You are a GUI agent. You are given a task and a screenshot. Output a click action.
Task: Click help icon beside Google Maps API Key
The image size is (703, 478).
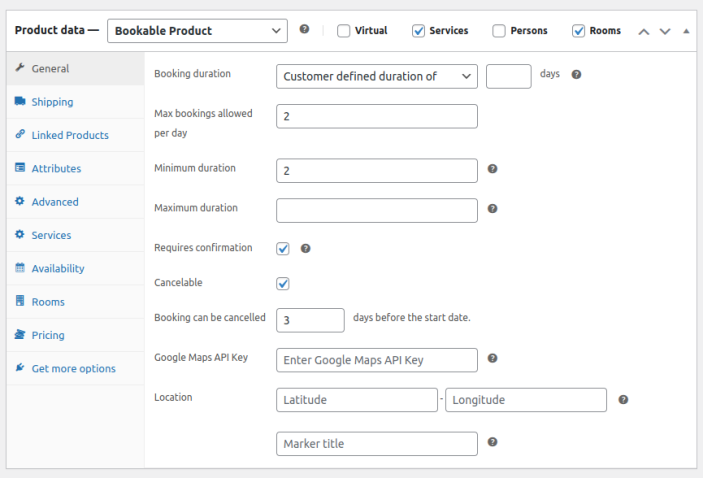pyautogui.click(x=492, y=358)
